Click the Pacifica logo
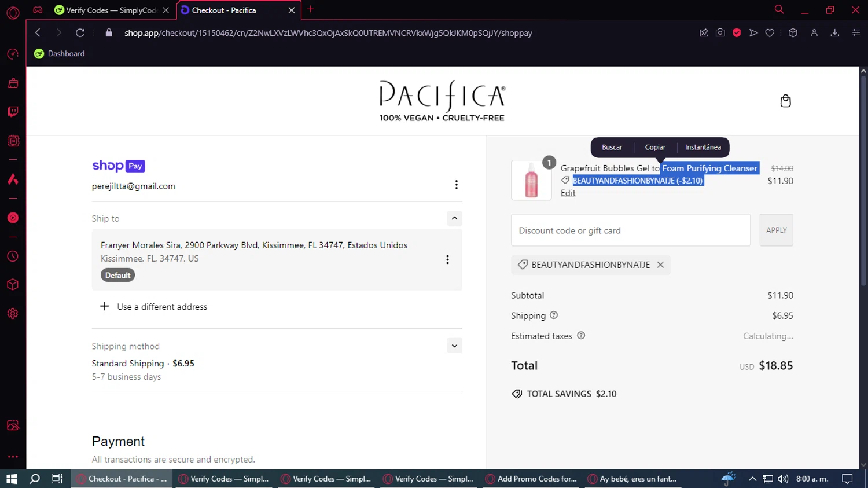The width and height of the screenshot is (868, 488). 442,101
